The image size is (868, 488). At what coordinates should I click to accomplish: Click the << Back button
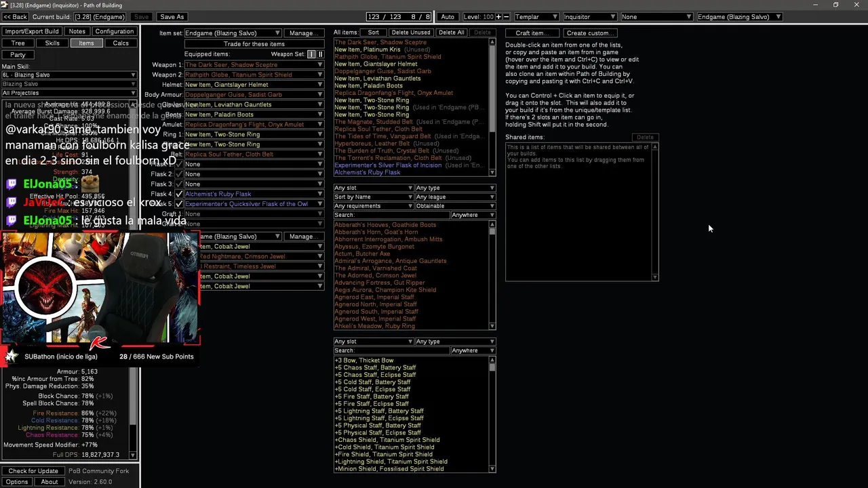16,17
